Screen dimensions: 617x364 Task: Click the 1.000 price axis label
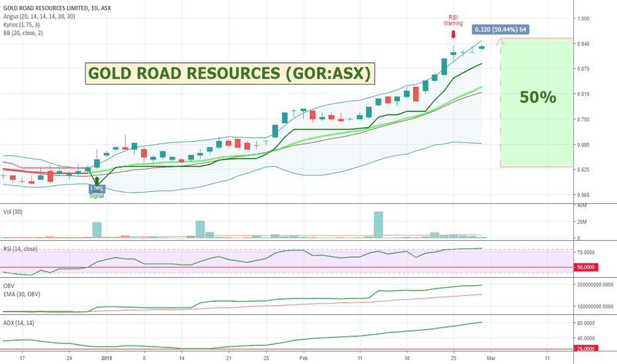pyautogui.click(x=583, y=19)
